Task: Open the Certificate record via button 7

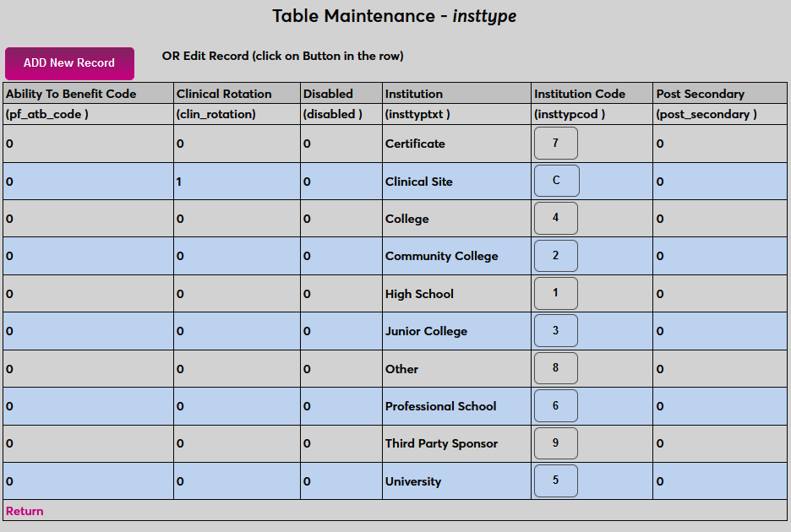Action: point(555,144)
